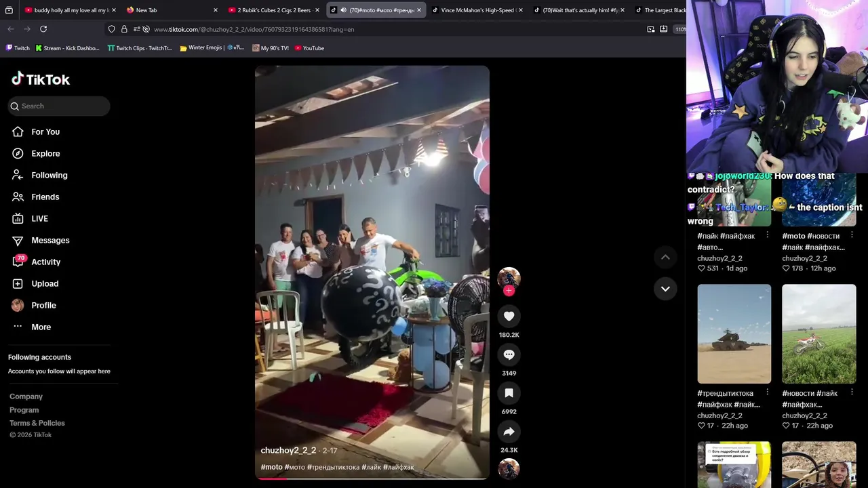The height and width of the screenshot is (488, 868).
Task: Click the #лайфхак hashtag in caption
Action: (x=398, y=467)
